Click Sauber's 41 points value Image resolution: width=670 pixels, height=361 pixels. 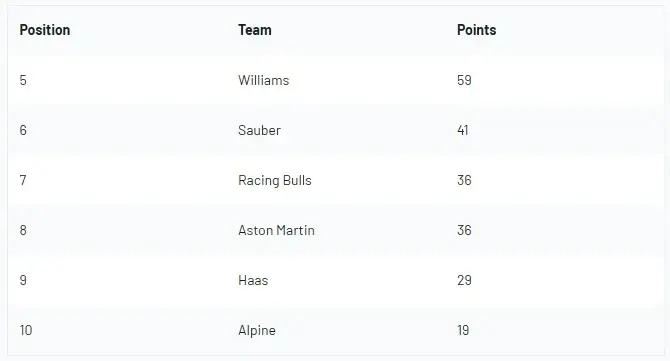[463, 130]
